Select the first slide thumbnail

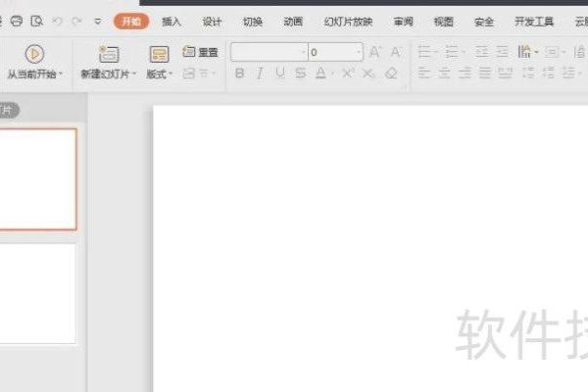[38, 179]
